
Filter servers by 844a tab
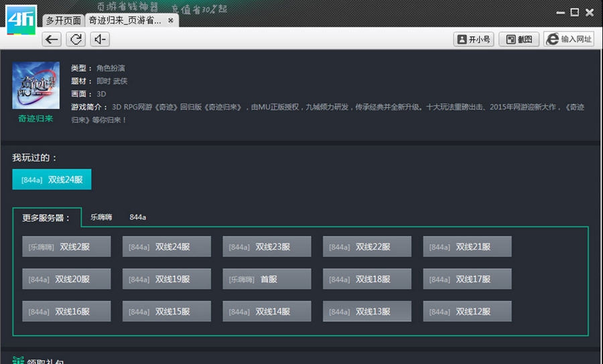(137, 217)
